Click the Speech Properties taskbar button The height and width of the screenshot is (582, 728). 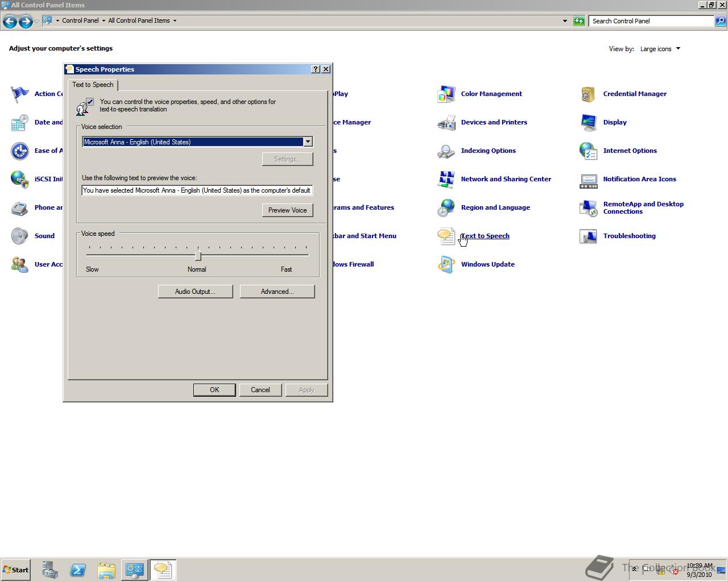[x=163, y=570]
